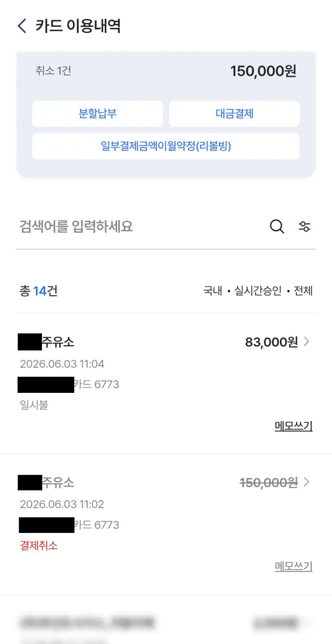Tap the magnifying glass search icon

(277, 226)
